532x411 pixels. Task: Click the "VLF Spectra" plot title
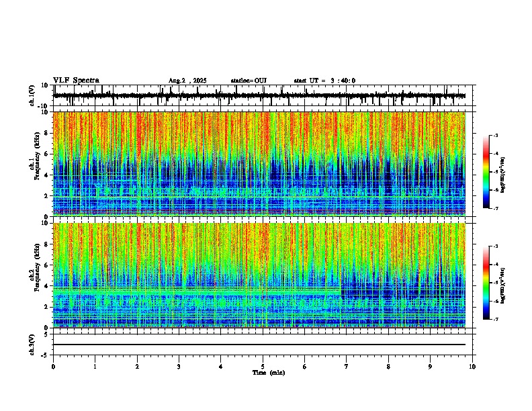[x=76, y=80]
